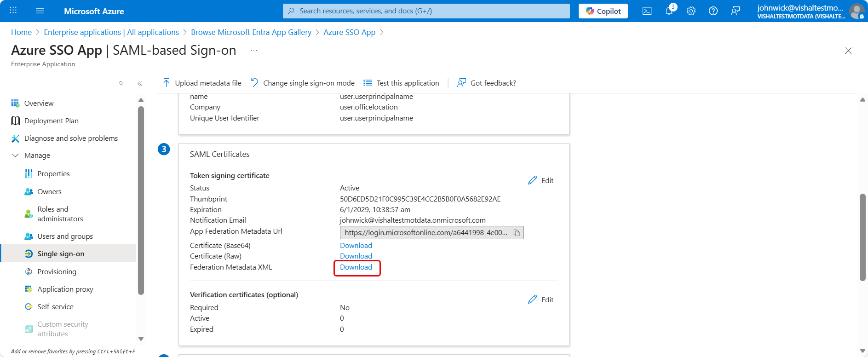
Task: Click the Diagnose wrench icon
Action: click(x=15, y=138)
